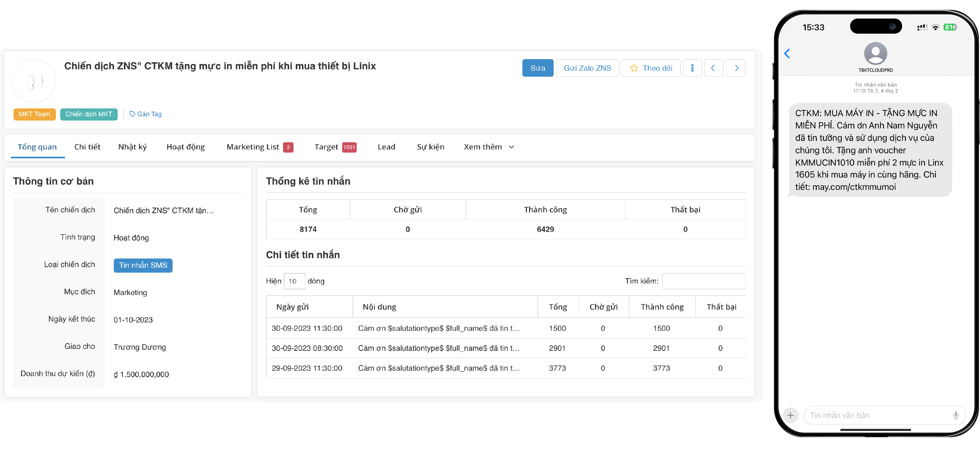Screen dimensions: 980x451
Task: Open the rows-per-page box showing 10
Action: pos(294,281)
